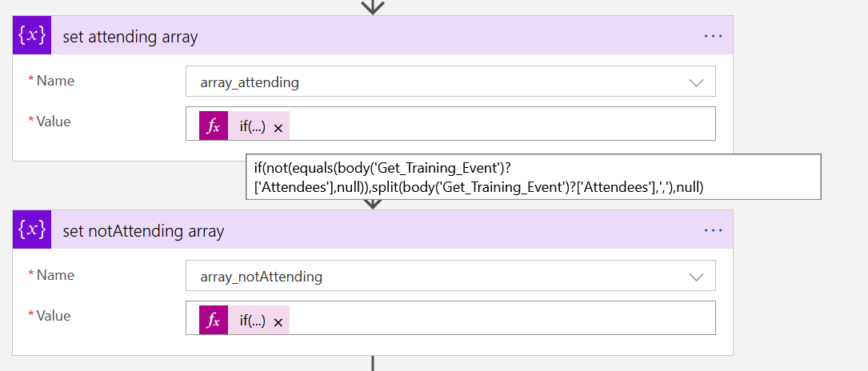The height and width of the screenshot is (371, 868).
Task: Remove the if(...) expression from set notAttending array
Action: [x=278, y=322]
